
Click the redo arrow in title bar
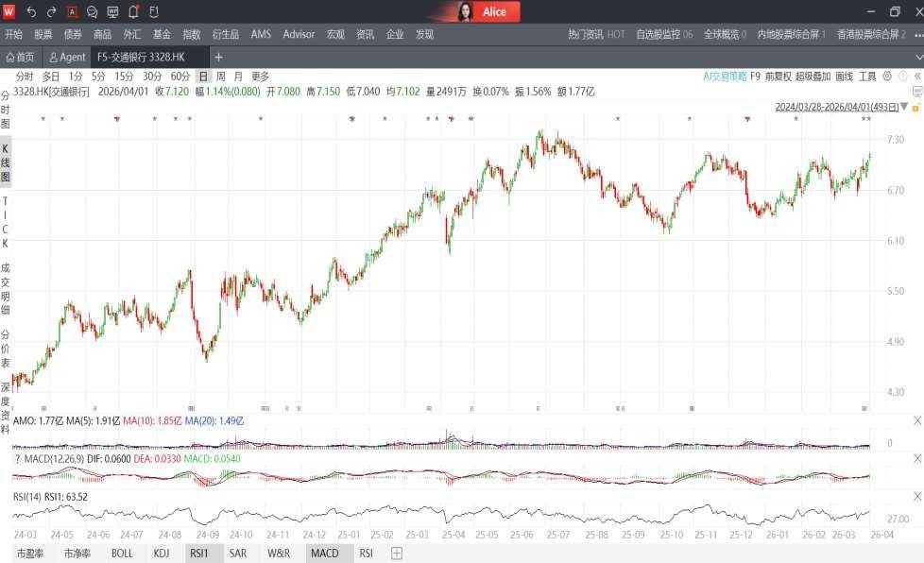coord(51,12)
